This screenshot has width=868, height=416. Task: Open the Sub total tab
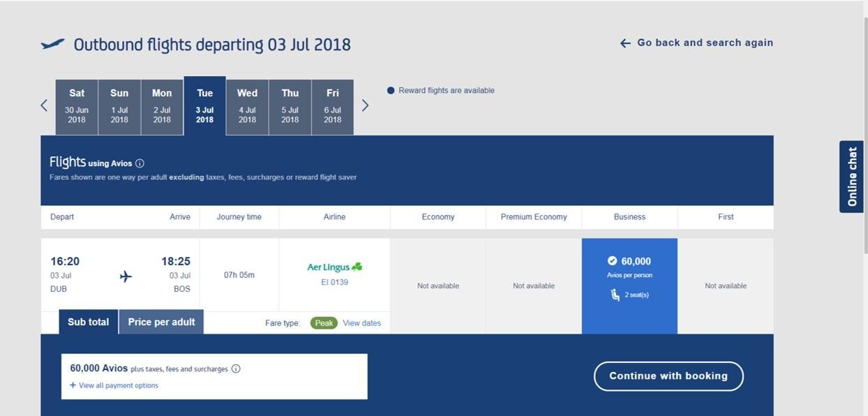pyautogui.click(x=89, y=322)
